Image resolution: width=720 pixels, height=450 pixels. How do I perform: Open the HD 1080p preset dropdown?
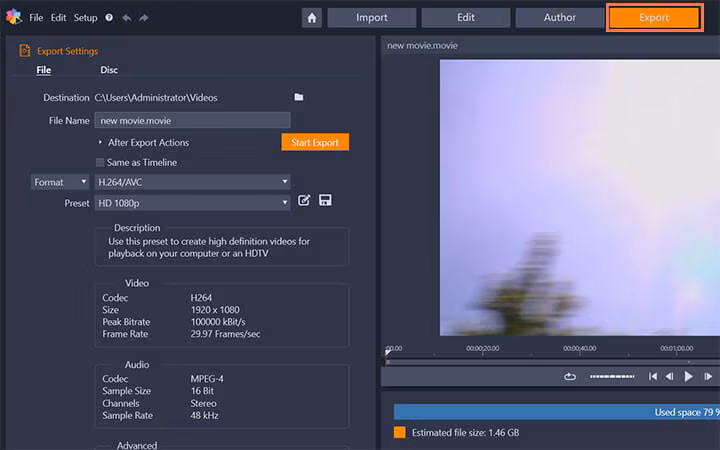click(192, 202)
